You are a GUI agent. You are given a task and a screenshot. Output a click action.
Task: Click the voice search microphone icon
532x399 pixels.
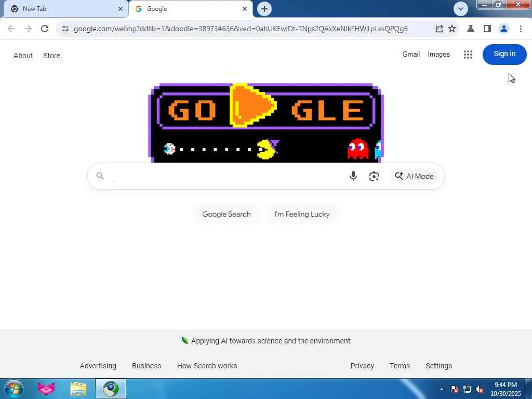[x=353, y=176]
